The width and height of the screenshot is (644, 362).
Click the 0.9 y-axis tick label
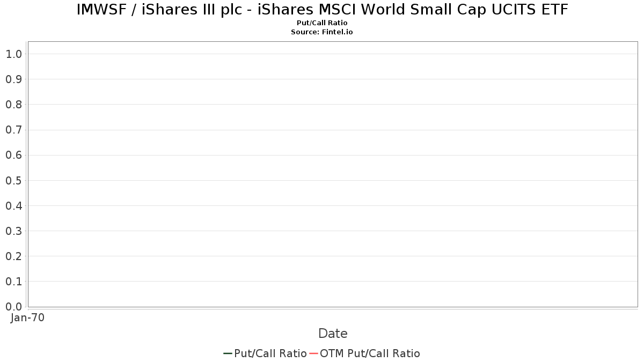(14, 79)
